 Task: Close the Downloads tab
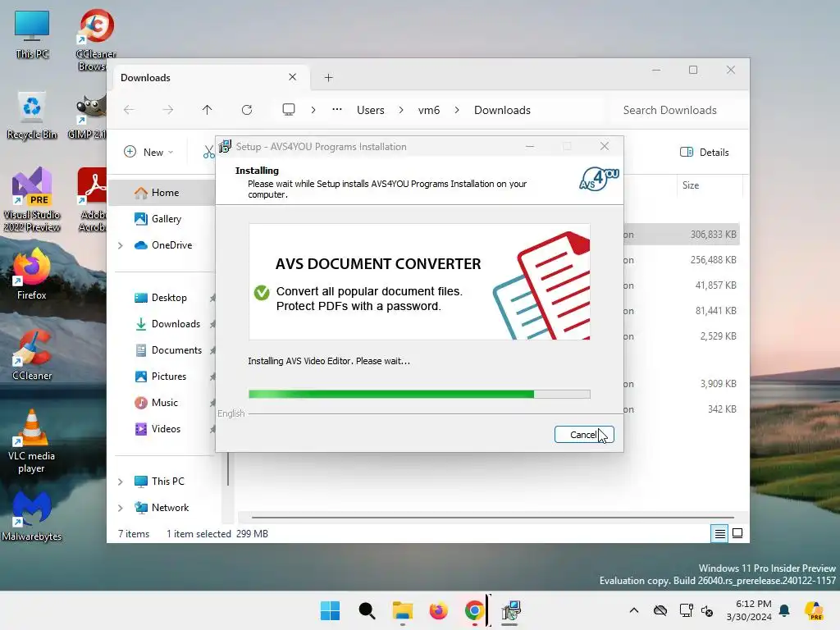(x=293, y=77)
